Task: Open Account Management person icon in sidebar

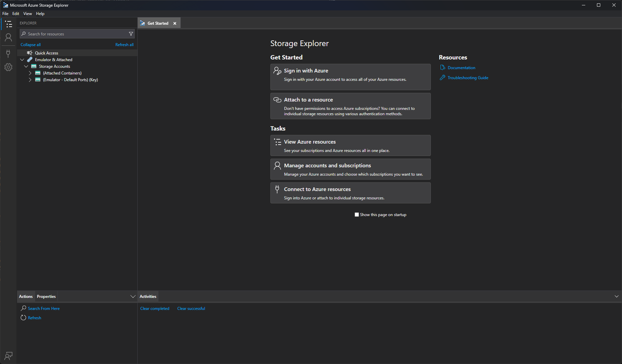Action: click(x=8, y=37)
